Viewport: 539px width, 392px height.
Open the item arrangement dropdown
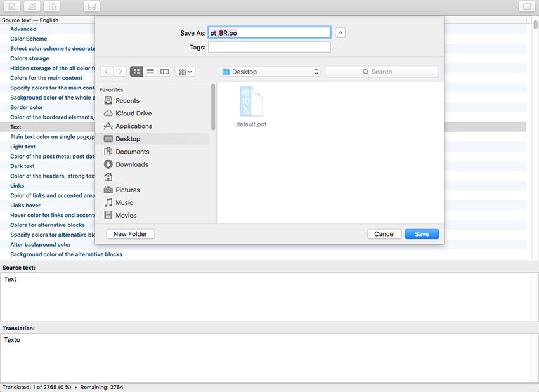[186, 72]
